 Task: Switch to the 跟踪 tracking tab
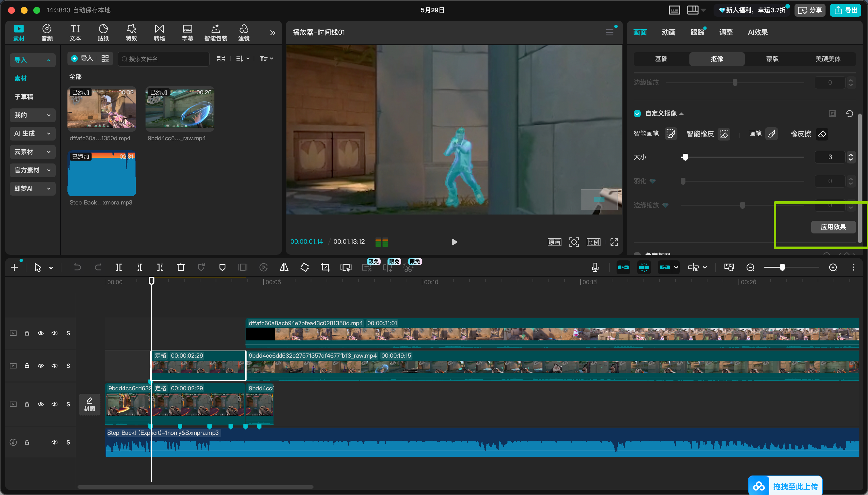coord(697,32)
